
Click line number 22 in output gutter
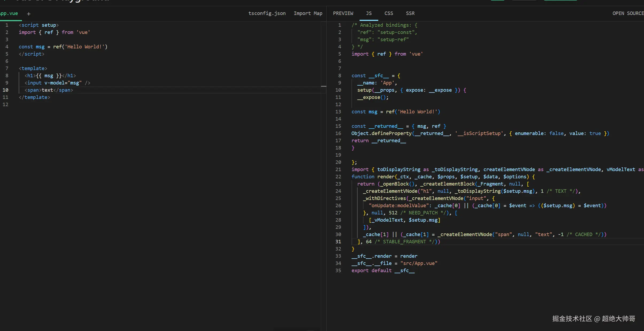pyautogui.click(x=338, y=177)
